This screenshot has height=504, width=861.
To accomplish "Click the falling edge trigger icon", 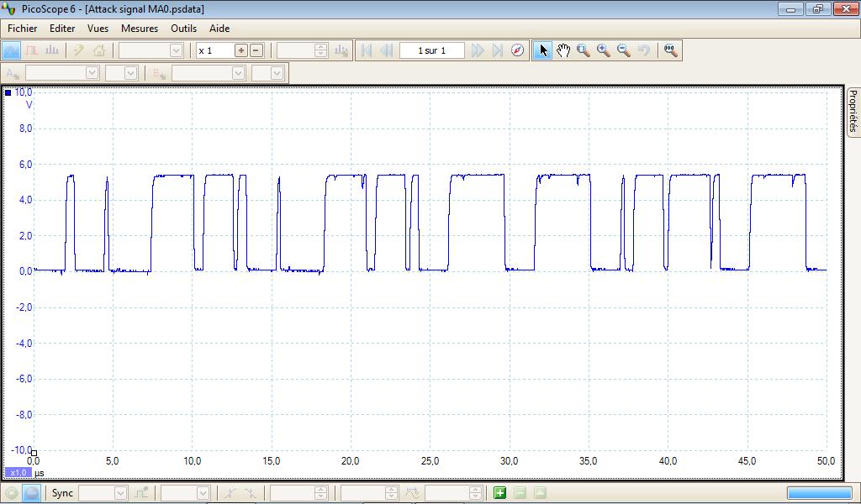I will click(250, 493).
